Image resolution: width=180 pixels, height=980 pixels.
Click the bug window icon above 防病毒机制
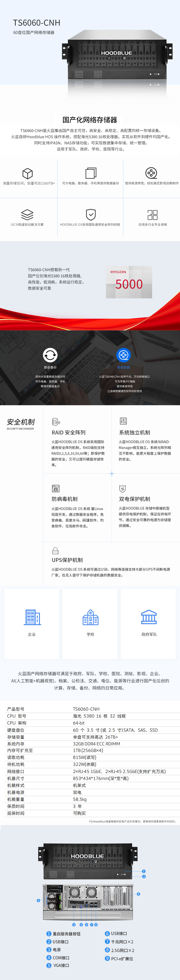tap(56, 489)
